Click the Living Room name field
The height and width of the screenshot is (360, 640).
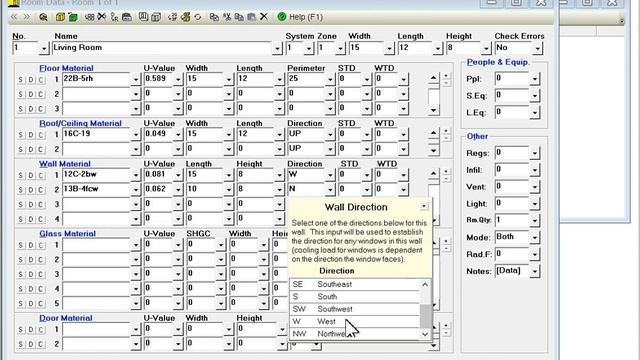point(162,48)
